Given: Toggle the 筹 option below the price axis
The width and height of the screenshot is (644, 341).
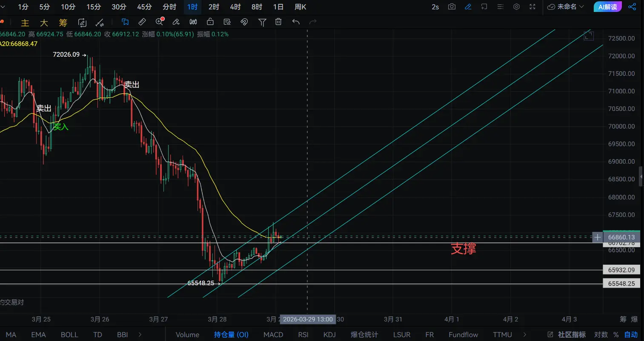Looking at the screenshot, I should (623, 319).
